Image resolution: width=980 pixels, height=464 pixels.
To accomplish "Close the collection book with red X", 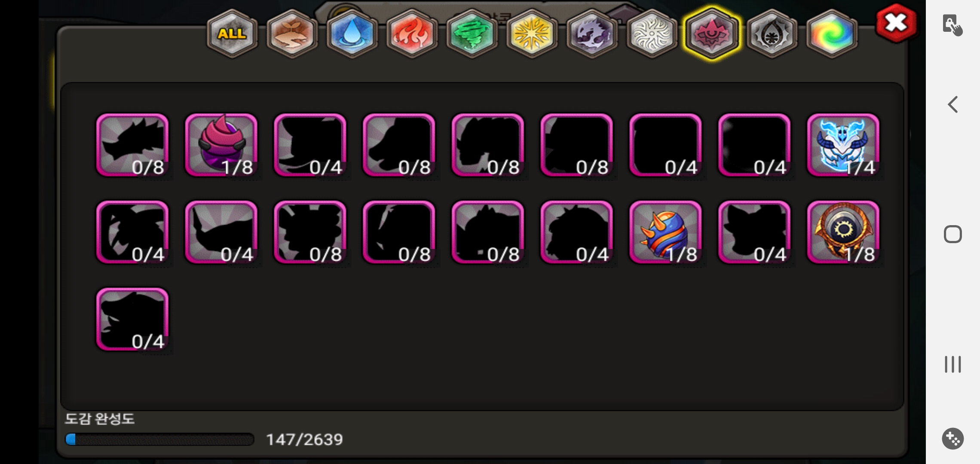I will (896, 23).
